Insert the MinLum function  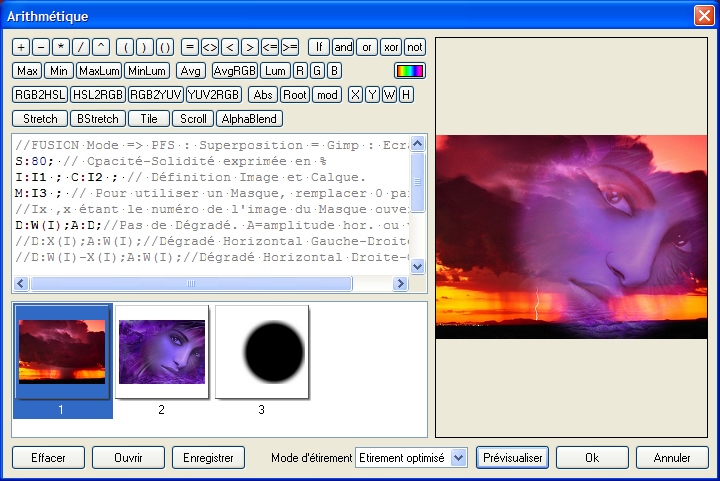147,71
